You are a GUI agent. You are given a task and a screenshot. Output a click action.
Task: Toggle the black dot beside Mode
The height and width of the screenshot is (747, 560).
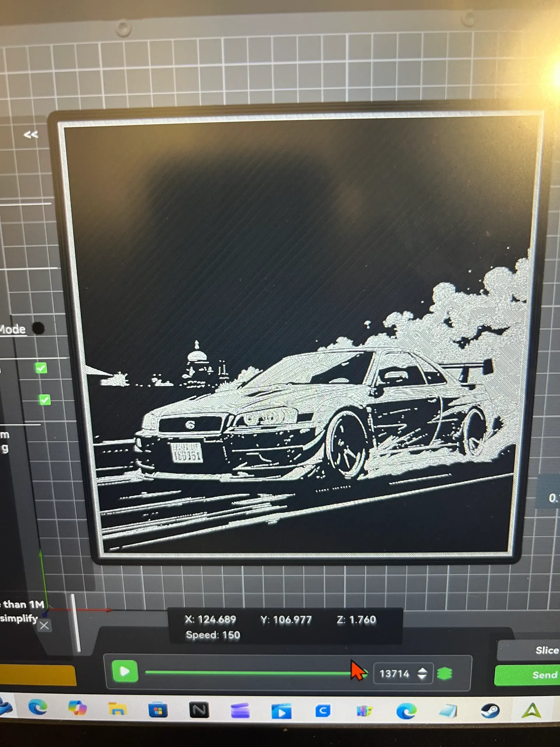coord(38,328)
